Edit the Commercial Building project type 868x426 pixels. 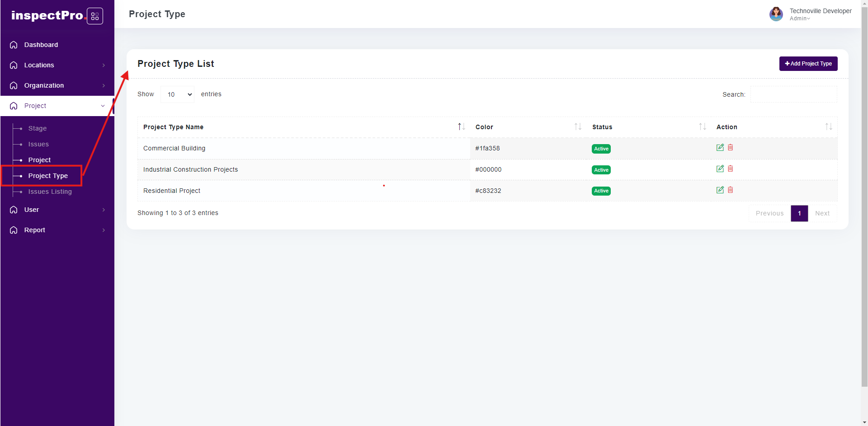[720, 148]
